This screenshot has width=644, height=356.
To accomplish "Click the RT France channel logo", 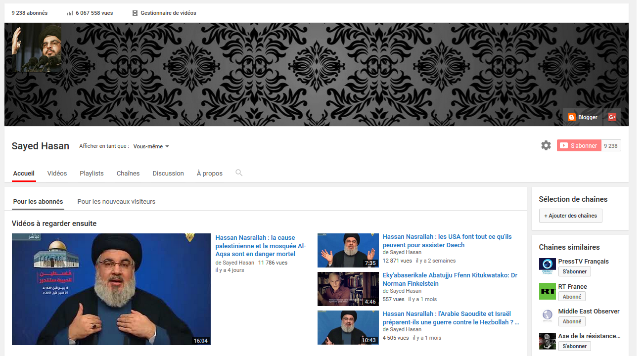I will coord(547,291).
